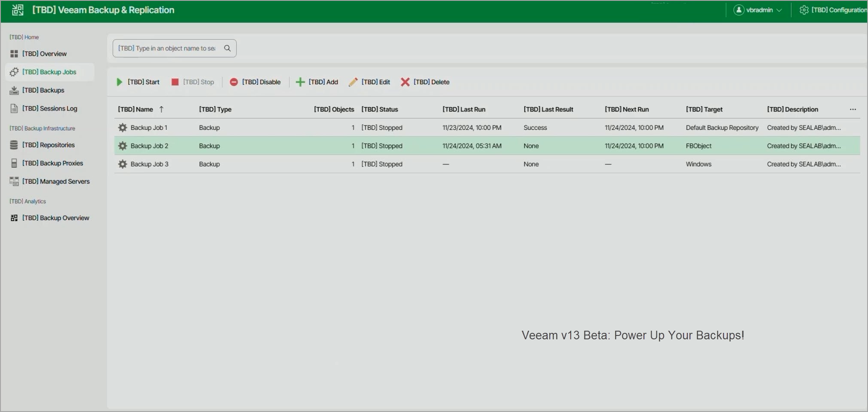The image size is (868, 412).
Task: Click the [TBD] Add button label
Action: [x=323, y=82]
